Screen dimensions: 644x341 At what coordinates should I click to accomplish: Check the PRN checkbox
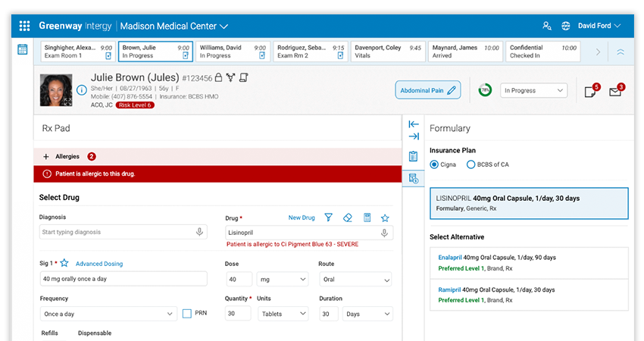[187, 314]
